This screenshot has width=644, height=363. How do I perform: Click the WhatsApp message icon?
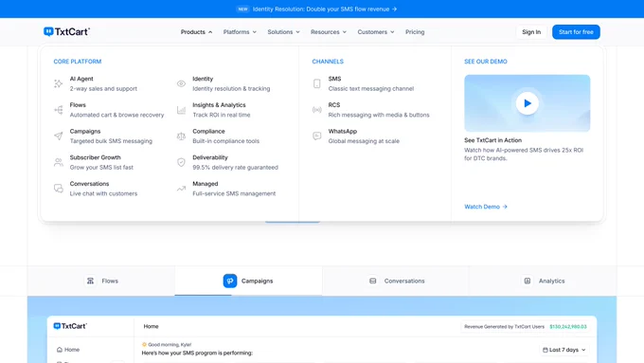click(x=316, y=136)
